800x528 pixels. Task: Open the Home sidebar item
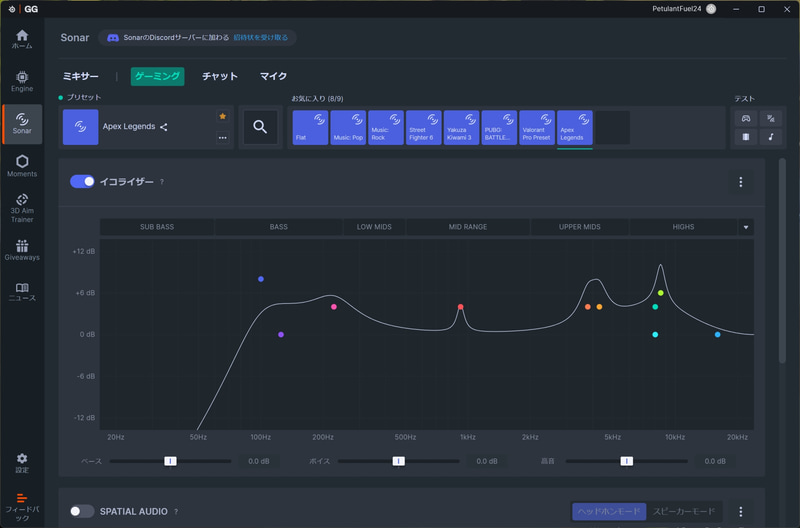[x=22, y=39]
